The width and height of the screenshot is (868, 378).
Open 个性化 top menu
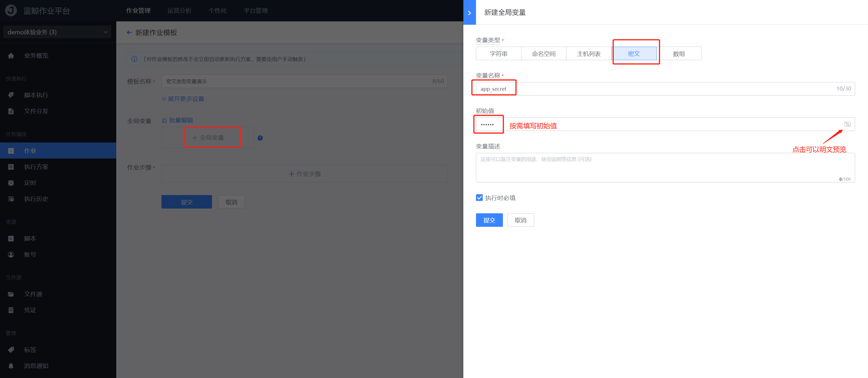pyautogui.click(x=217, y=10)
